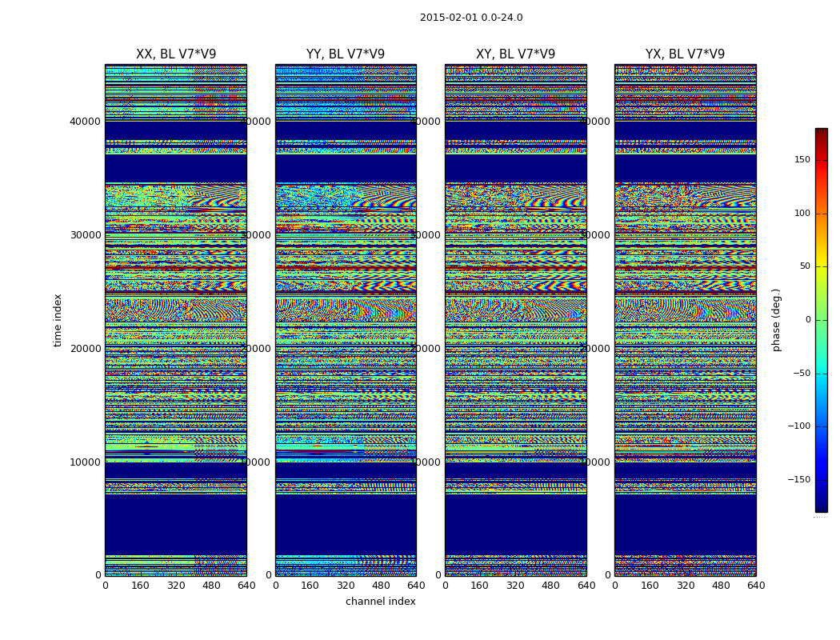
Task: Click the "40000" y-tick of the XX panel
Action: tap(86, 122)
